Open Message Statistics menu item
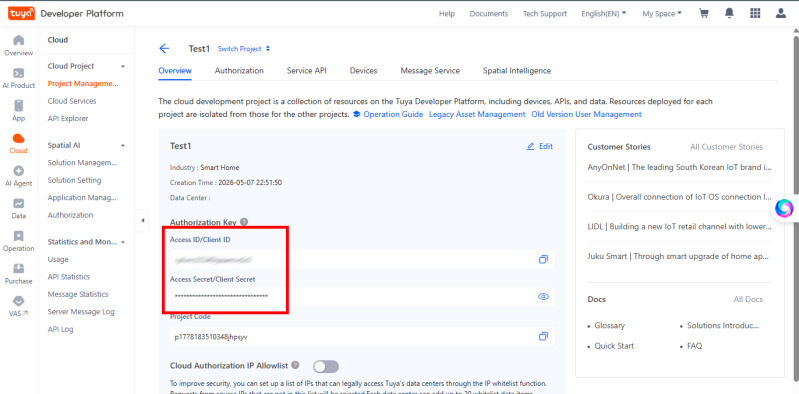The image size is (799, 394). click(78, 294)
